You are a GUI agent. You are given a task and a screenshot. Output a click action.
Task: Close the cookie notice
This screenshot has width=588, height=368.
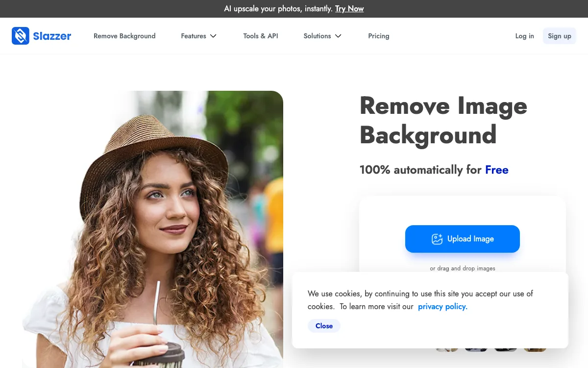click(324, 326)
